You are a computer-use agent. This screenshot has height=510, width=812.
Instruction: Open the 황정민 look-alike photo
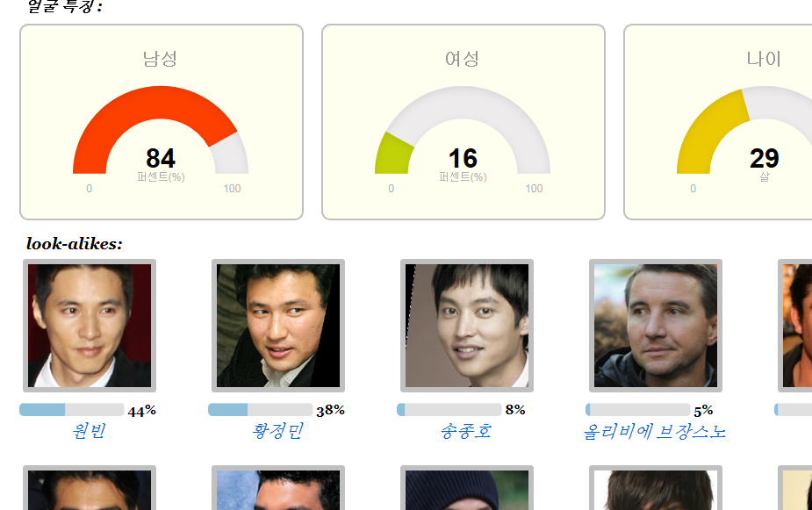point(278,326)
